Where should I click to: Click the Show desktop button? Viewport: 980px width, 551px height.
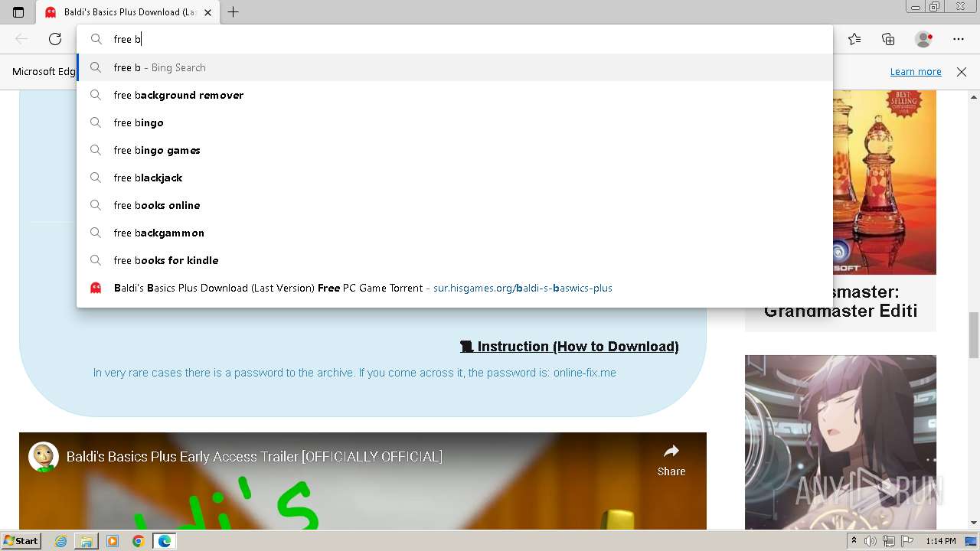[x=972, y=541]
